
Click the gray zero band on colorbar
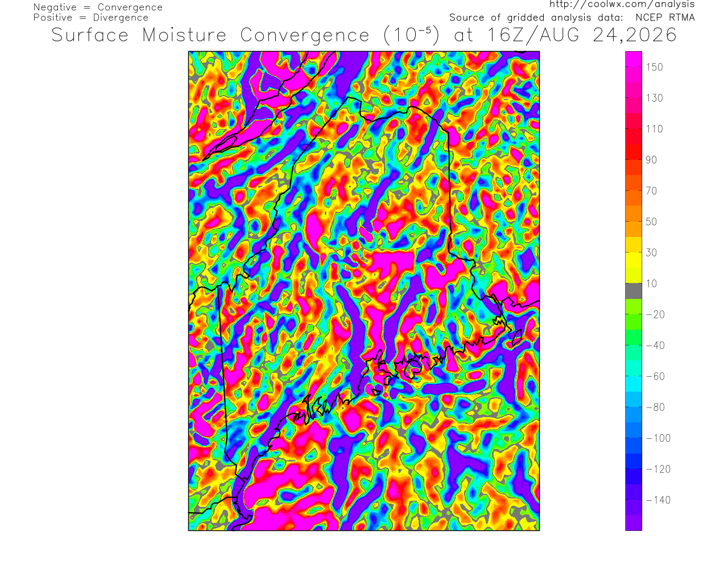click(x=634, y=291)
